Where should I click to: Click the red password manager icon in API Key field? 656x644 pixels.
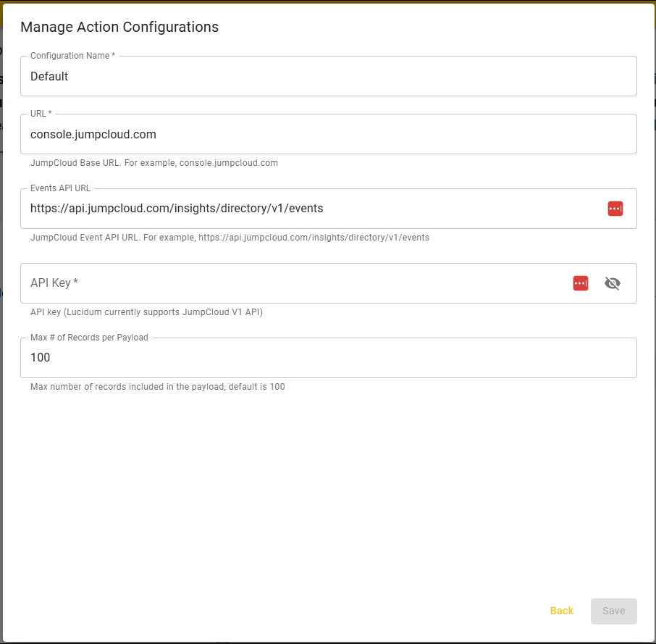click(580, 283)
